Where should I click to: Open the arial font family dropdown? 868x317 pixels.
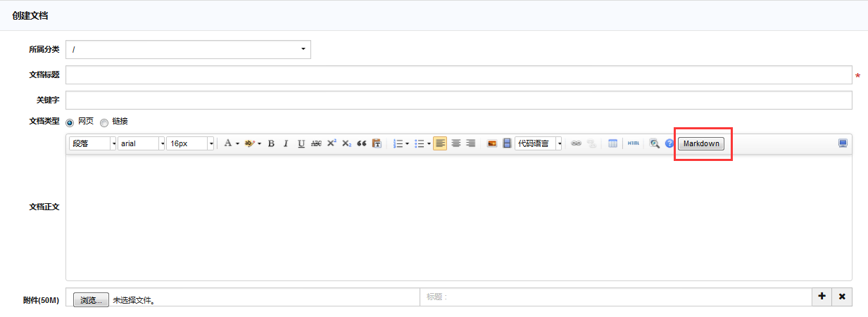pyautogui.click(x=141, y=143)
